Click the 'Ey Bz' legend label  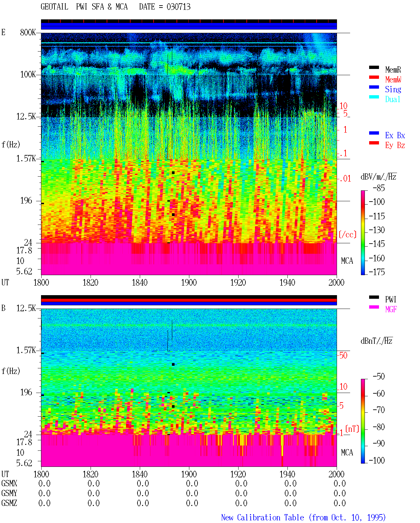pos(395,145)
